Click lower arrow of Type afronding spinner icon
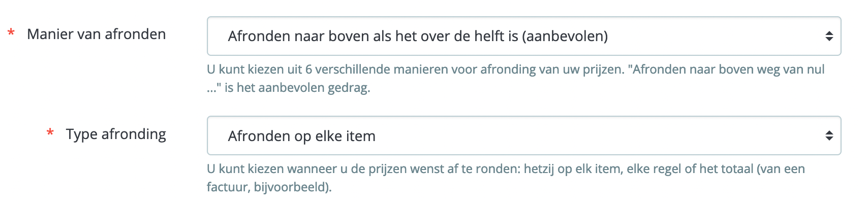The height and width of the screenshot is (204, 868). (x=829, y=139)
